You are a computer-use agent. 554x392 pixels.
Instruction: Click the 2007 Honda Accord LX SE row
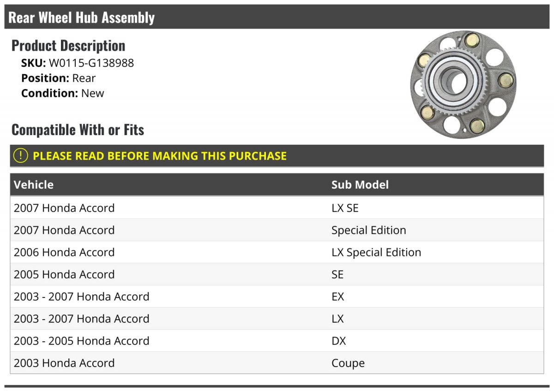point(277,208)
